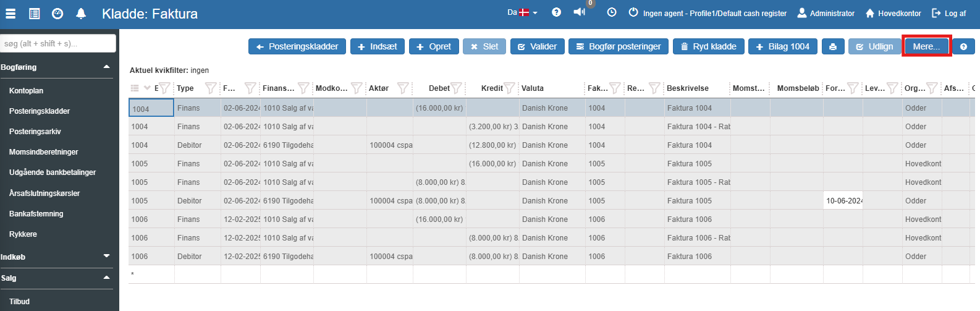The image size is (980, 311).
Task: Open filter for the Org... column
Action: [932, 88]
